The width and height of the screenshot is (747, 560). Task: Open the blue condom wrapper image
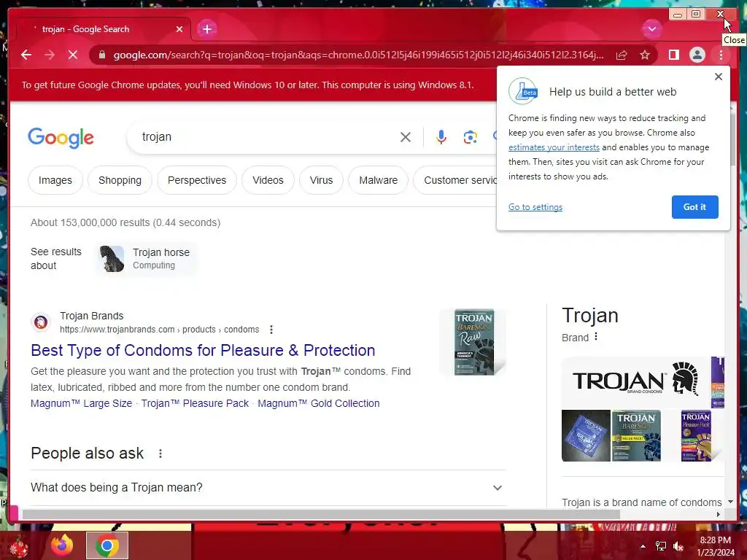click(x=586, y=436)
